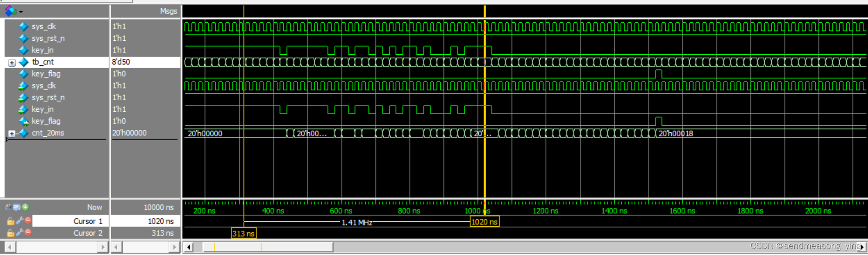Click the waveform horizontal scrollbar thumb
The height and width of the screenshot is (255, 868).
tap(268, 247)
